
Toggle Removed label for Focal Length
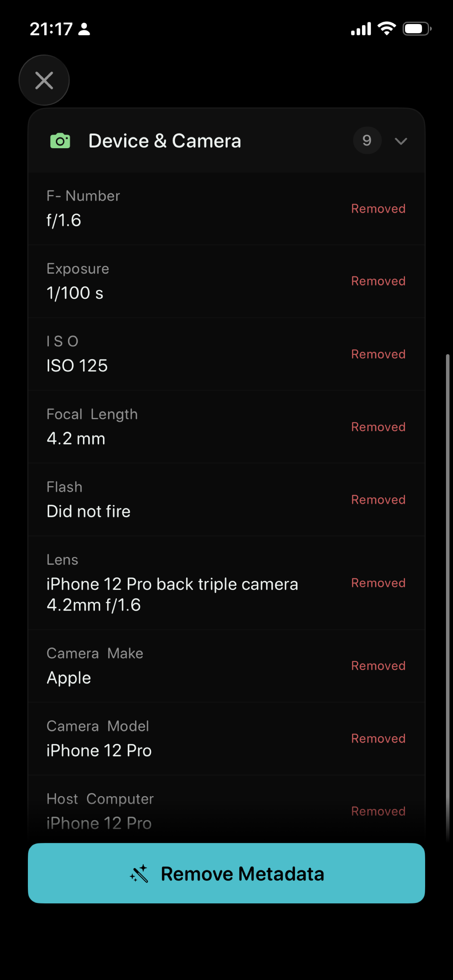coord(378,427)
